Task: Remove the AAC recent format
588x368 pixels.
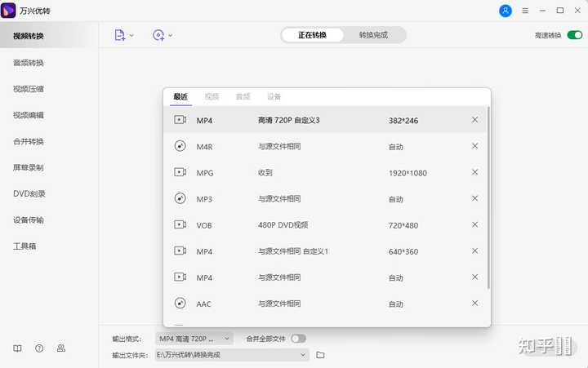Action: (x=474, y=304)
